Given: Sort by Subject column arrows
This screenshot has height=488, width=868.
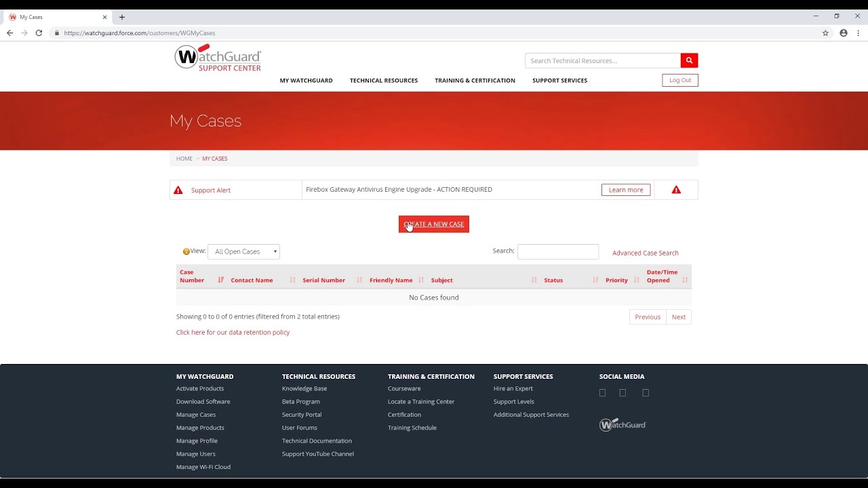Looking at the screenshot, I should click(534, 280).
